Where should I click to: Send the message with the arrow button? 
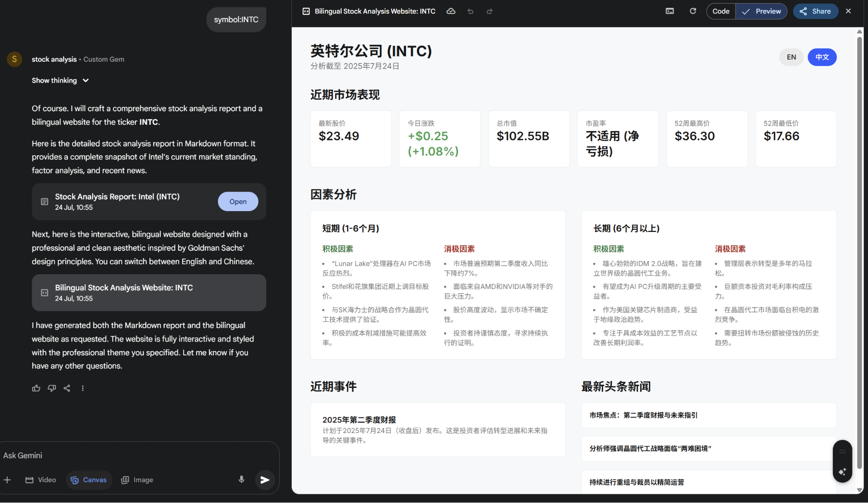click(265, 480)
